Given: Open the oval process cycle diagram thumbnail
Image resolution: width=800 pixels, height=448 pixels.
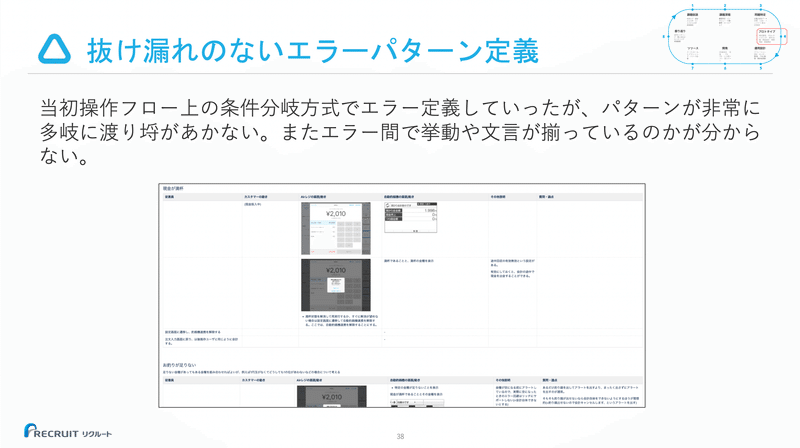Looking at the screenshot, I should click(x=724, y=37).
